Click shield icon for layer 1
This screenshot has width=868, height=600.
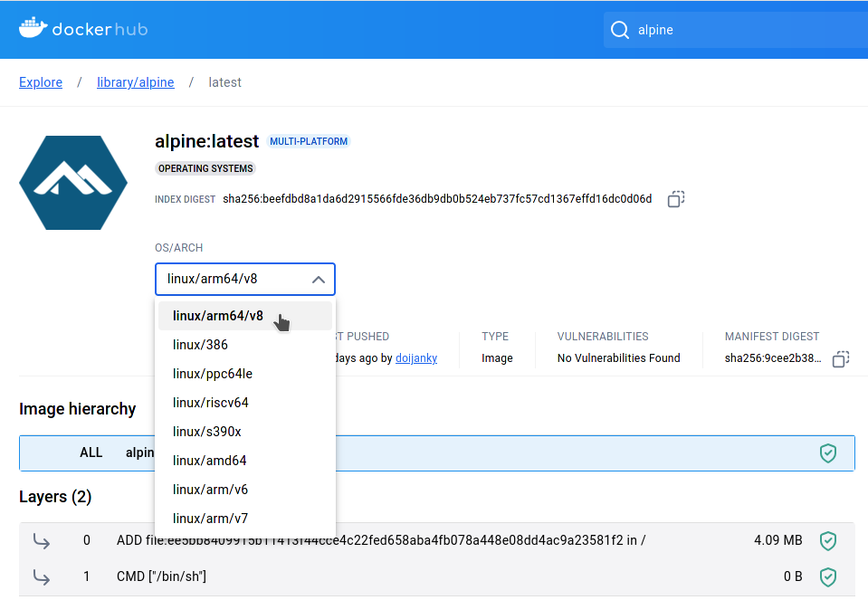coord(827,576)
